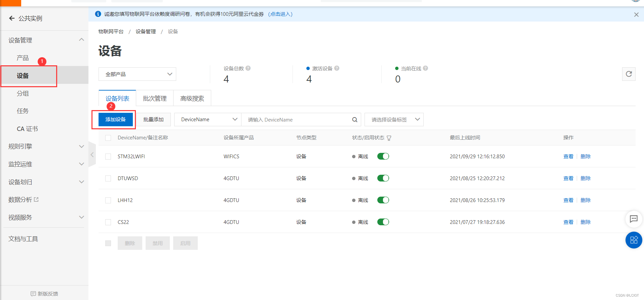Click the search magnifier icon

pyautogui.click(x=354, y=120)
